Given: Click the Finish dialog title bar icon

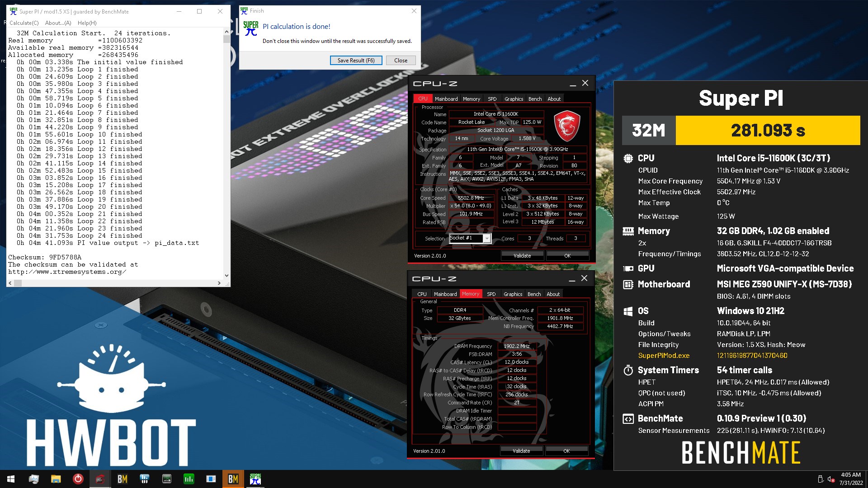Looking at the screenshot, I should (x=244, y=11).
